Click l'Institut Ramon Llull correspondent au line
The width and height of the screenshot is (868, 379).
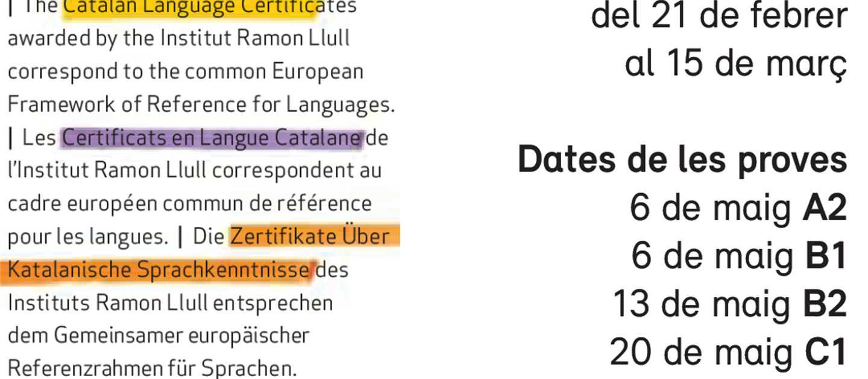pos(194,171)
